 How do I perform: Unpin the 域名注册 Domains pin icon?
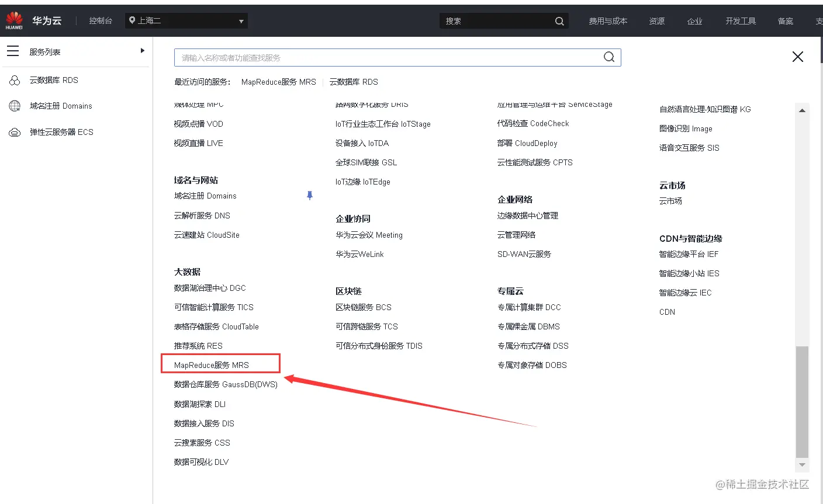pyautogui.click(x=310, y=196)
